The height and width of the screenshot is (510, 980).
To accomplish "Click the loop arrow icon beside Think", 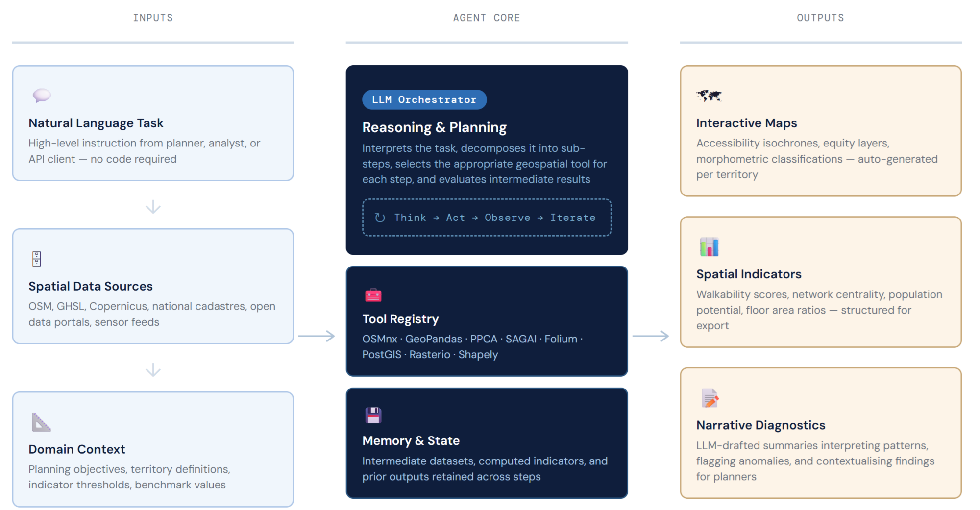I will [380, 218].
